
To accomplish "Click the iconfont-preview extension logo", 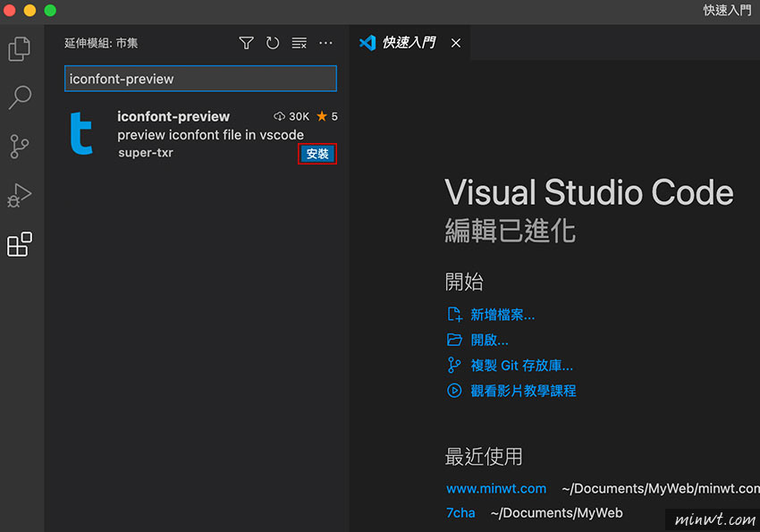I will [81, 133].
